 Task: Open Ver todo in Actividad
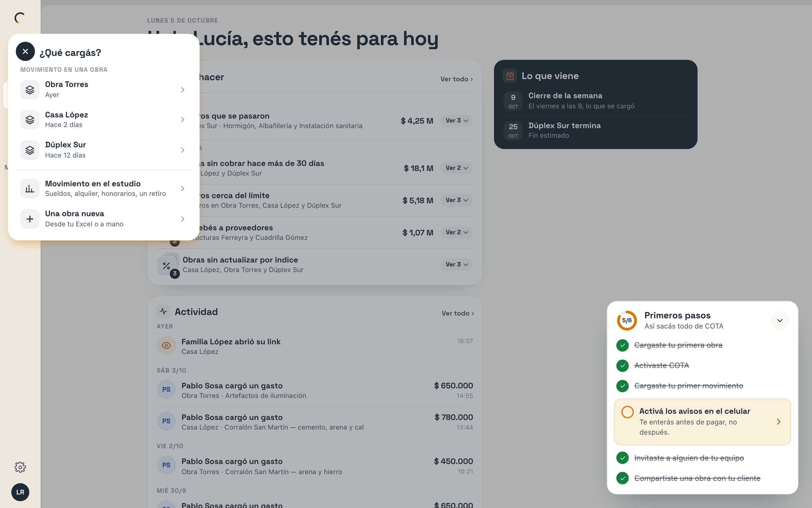[x=458, y=313]
